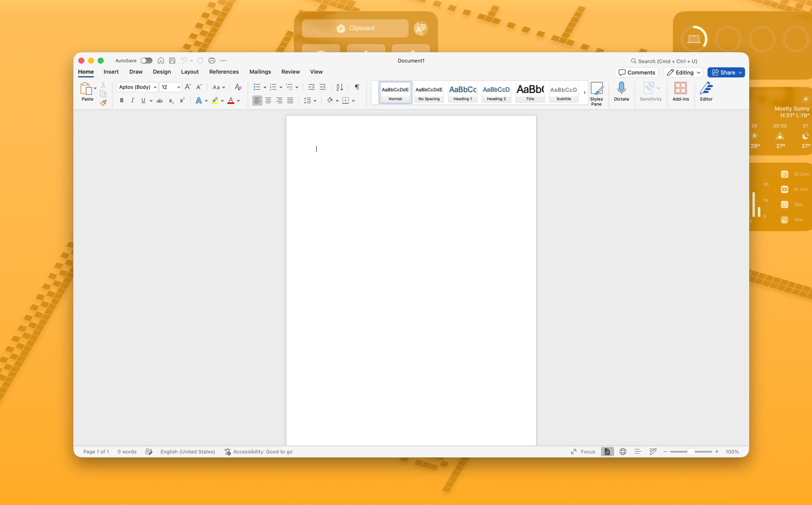Decrease paragraph indent
The image size is (812, 505).
311,87
